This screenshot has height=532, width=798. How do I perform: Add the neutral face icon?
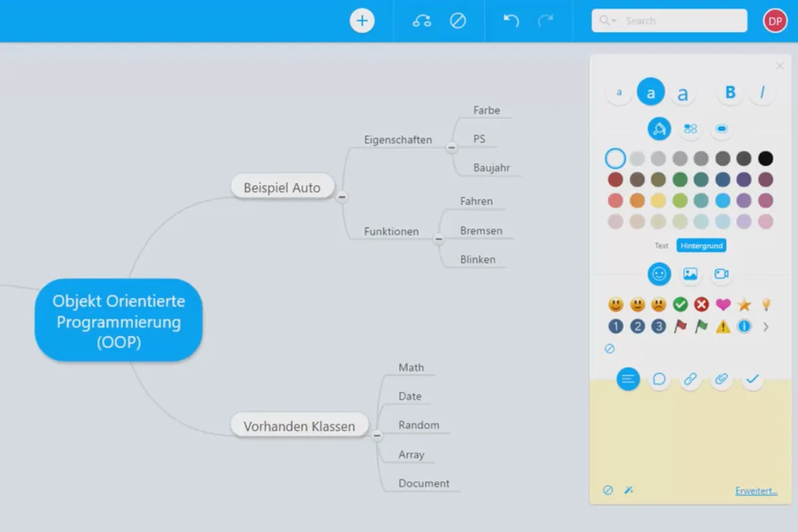click(x=637, y=305)
